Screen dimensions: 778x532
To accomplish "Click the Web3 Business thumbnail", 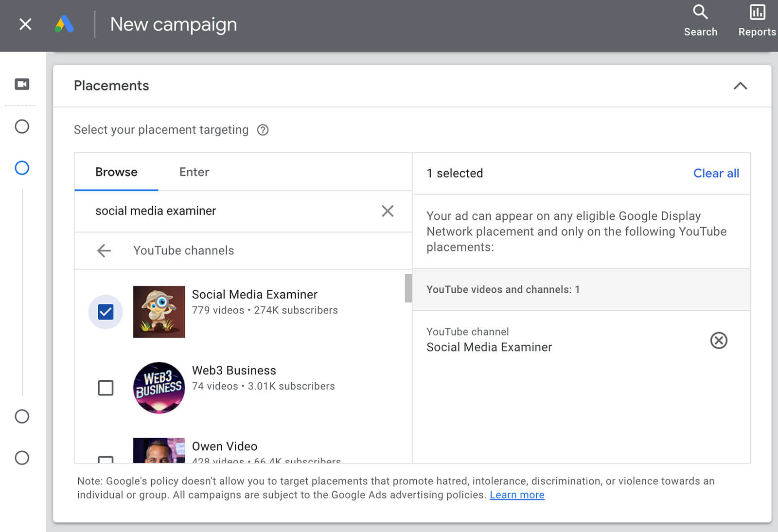I will pos(159,388).
